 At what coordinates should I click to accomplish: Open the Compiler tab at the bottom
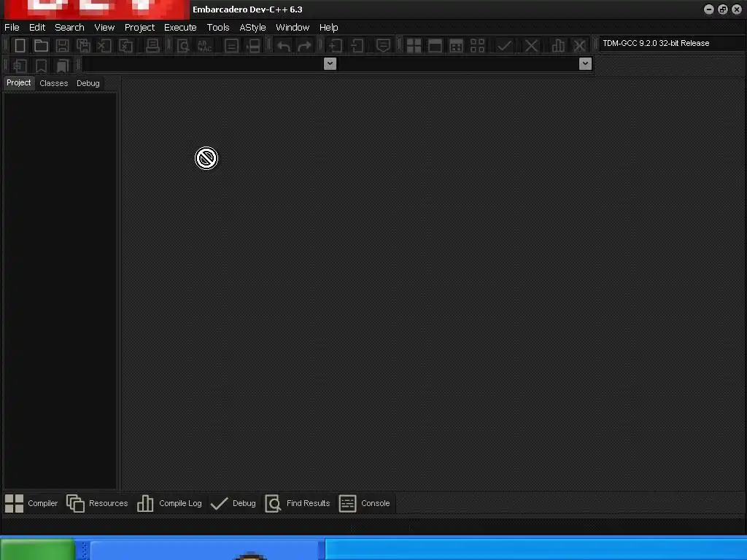[x=31, y=503]
